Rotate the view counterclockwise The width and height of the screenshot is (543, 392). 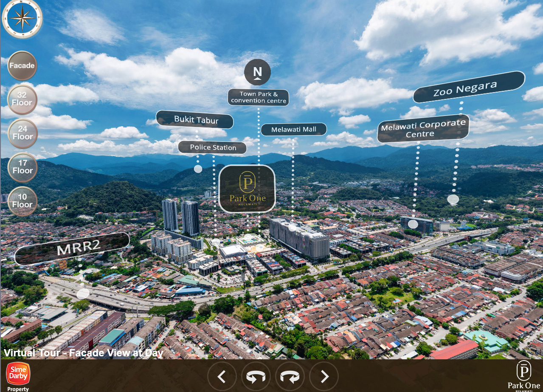tap(256, 376)
